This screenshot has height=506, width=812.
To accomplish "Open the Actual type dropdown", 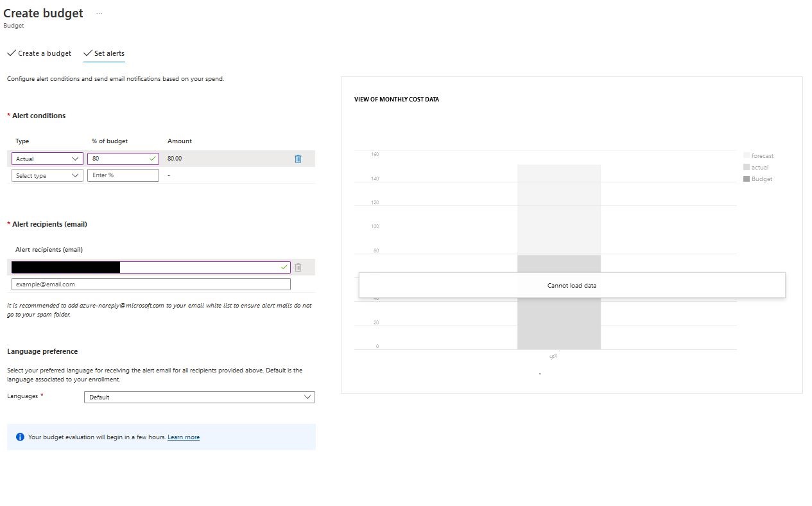I will (x=48, y=159).
